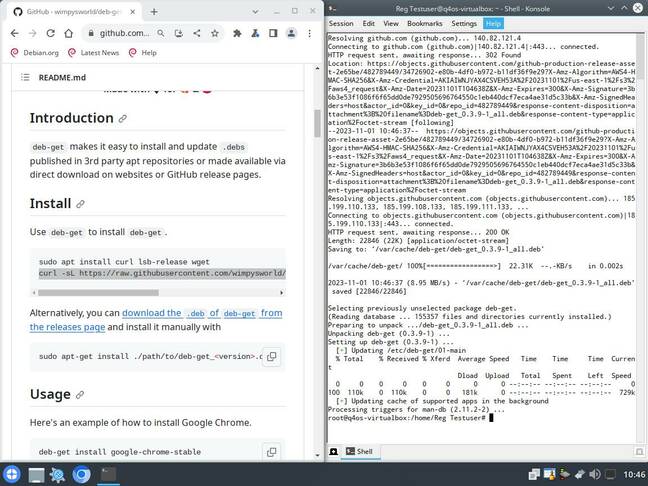
Task: Open the Chrome profile avatar
Action: [x=291, y=33]
